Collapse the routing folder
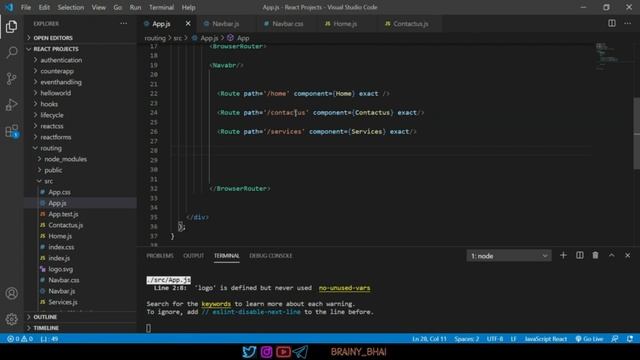 point(51,148)
